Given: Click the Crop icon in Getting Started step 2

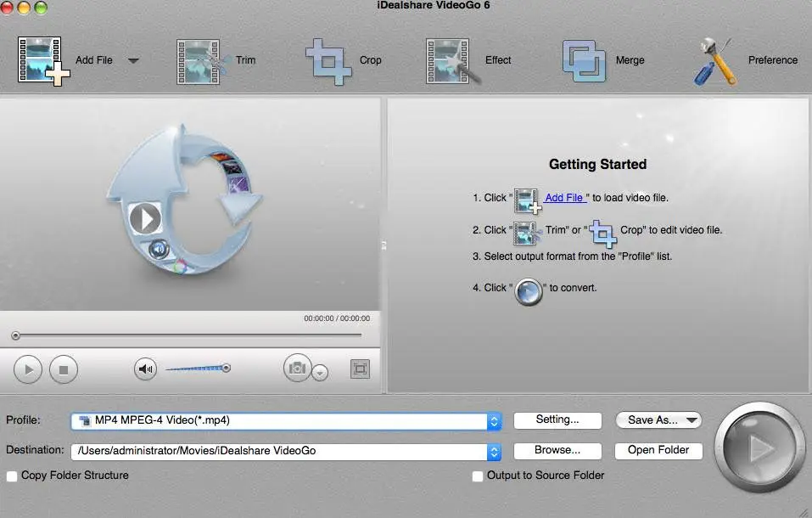Looking at the screenshot, I should tap(603, 233).
